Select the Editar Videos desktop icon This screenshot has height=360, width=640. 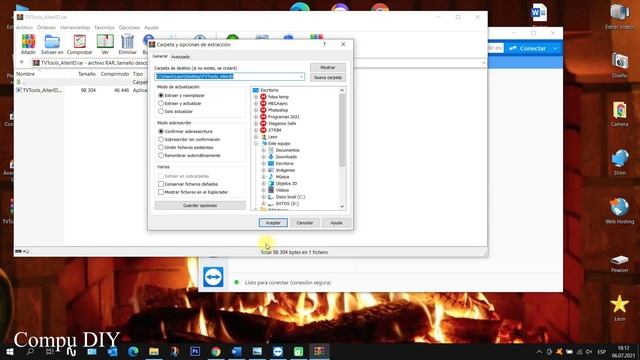620,16
